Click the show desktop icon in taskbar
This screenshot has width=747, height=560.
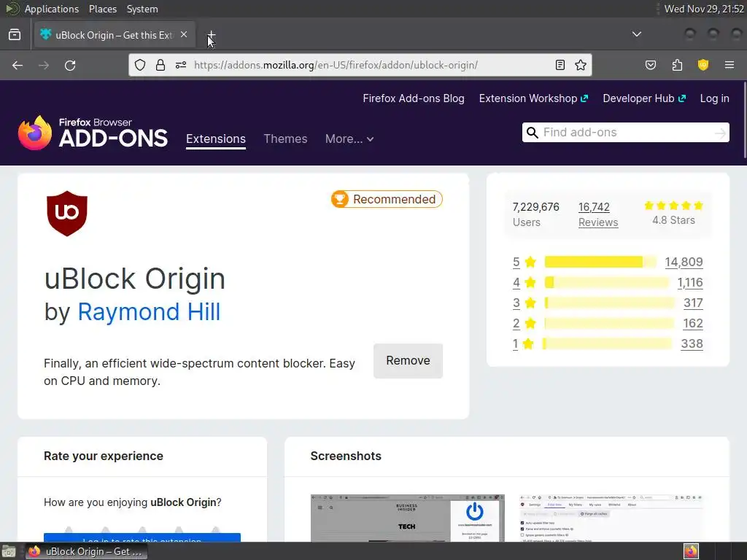point(9,551)
